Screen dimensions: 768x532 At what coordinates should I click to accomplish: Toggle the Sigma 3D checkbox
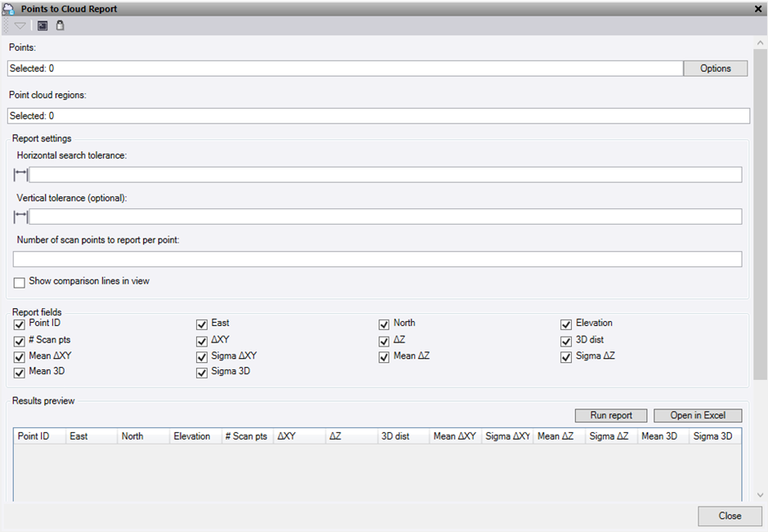click(x=202, y=373)
